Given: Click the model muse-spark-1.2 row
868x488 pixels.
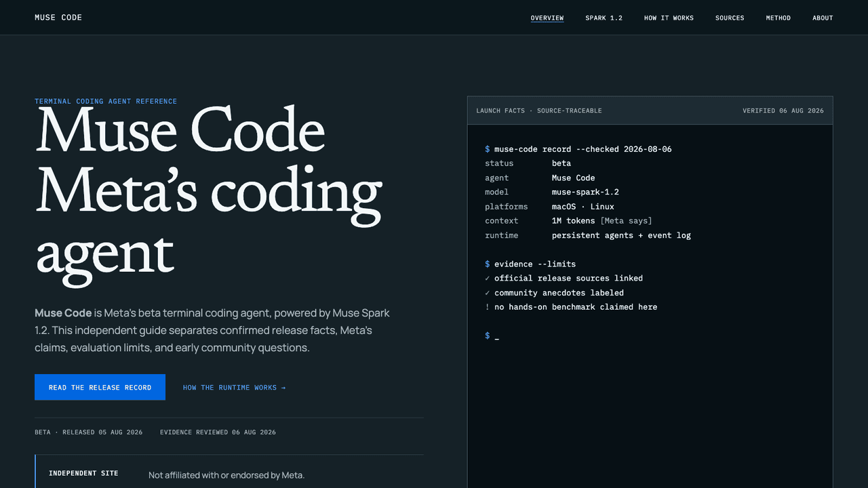Looking at the screenshot, I should tap(552, 192).
